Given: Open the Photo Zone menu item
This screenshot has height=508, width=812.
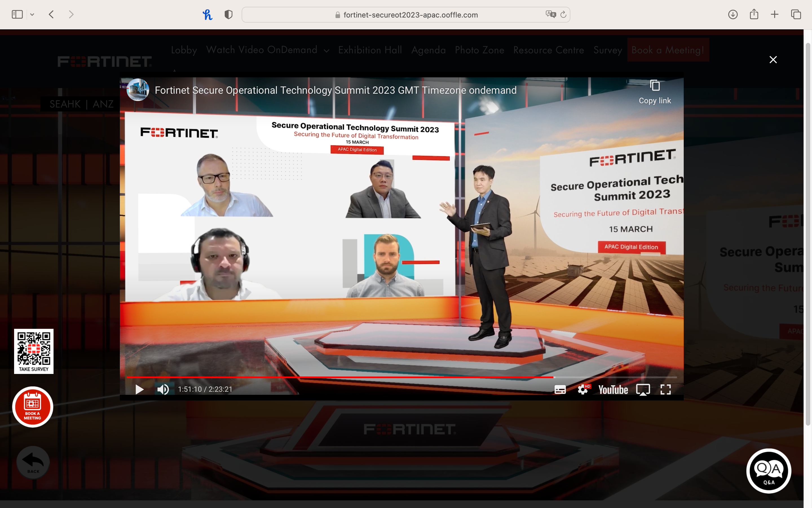Looking at the screenshot, I should click(x=480, y=50).
